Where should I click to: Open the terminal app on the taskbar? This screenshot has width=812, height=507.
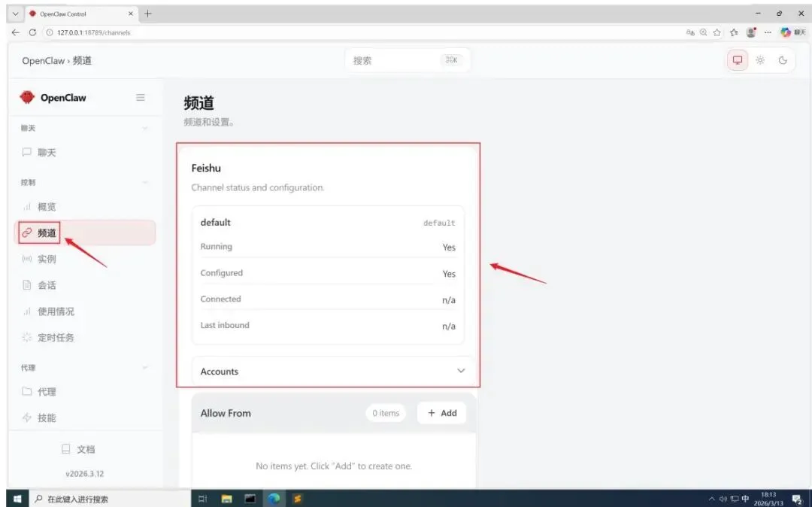click(x=250, y=499)
